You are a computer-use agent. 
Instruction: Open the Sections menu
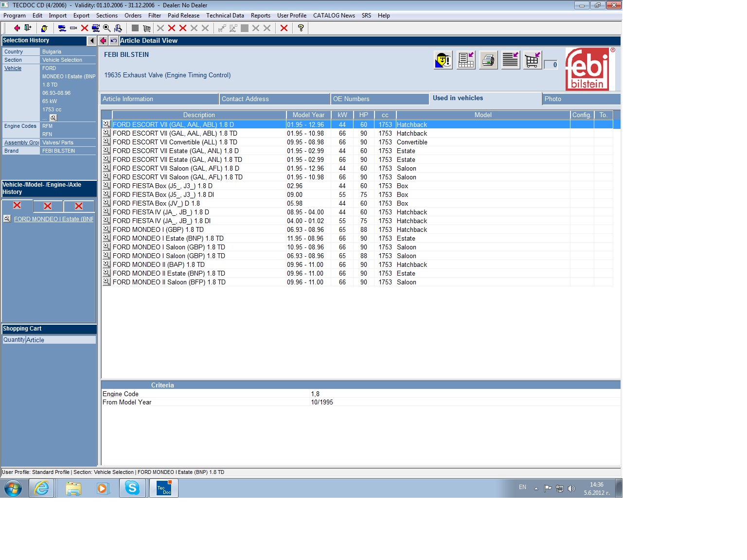[x=107, y=16]
